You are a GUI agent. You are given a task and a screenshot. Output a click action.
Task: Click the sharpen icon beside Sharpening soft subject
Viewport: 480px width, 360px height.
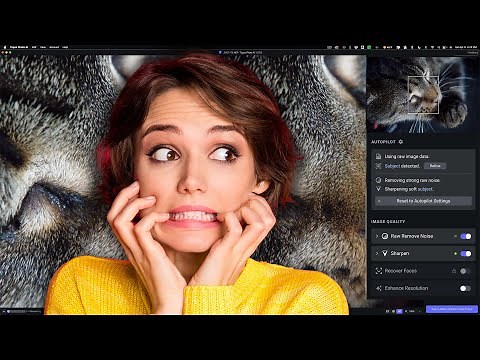pos(378,189)
